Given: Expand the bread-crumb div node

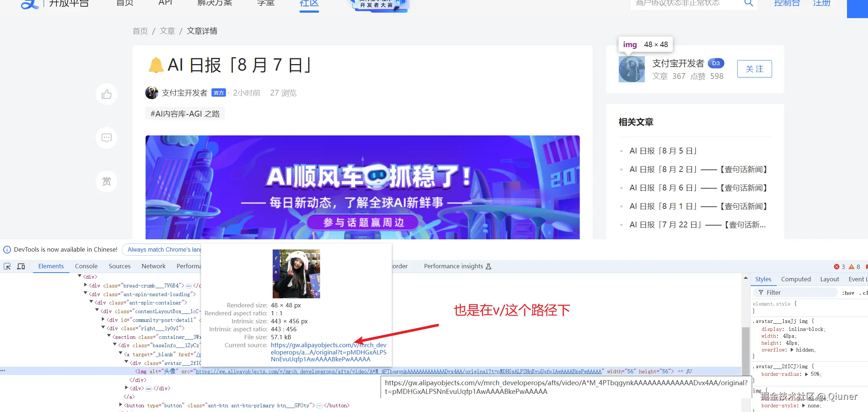Looking at the screenshot, I should pos(85,285).
